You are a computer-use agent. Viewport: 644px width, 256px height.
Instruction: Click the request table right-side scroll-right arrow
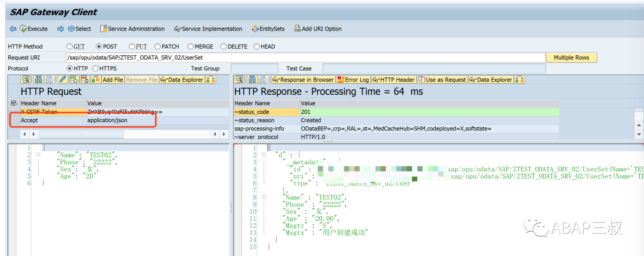coord(224,134)
